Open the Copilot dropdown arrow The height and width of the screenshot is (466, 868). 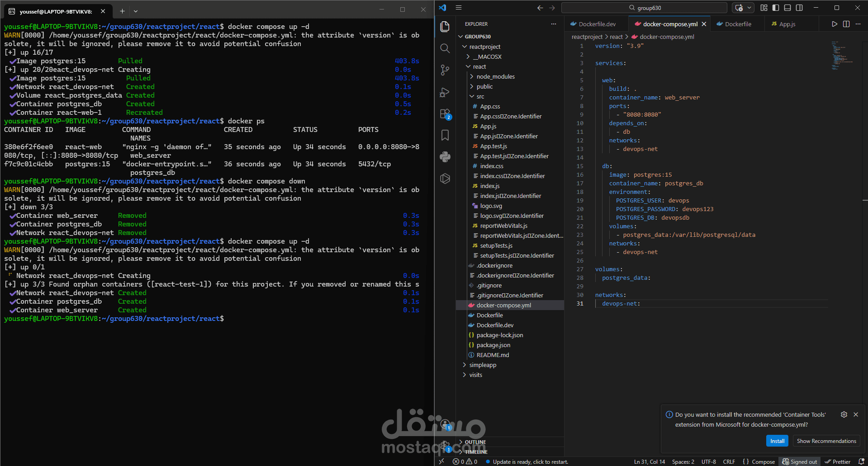[x=749, y=8]
